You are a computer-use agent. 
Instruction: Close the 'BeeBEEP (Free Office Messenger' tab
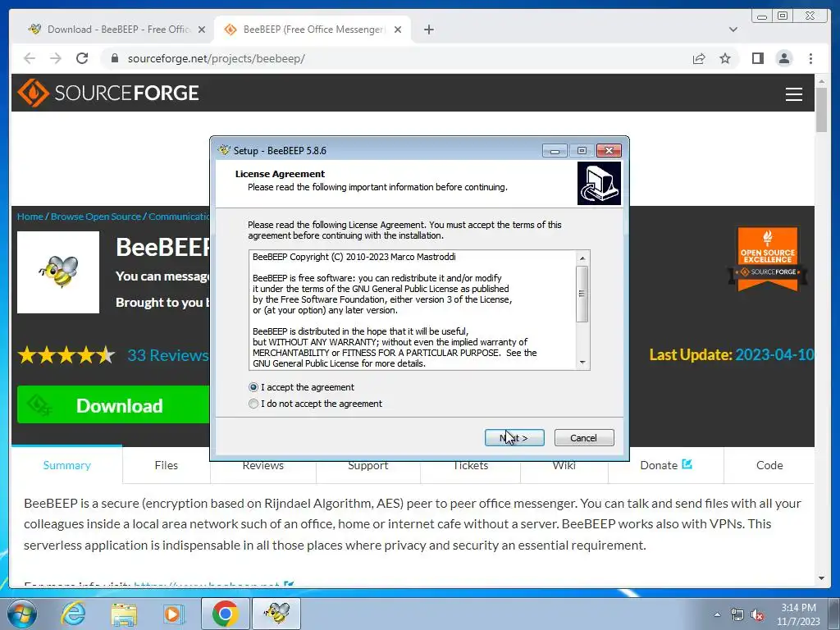point(398,30)
